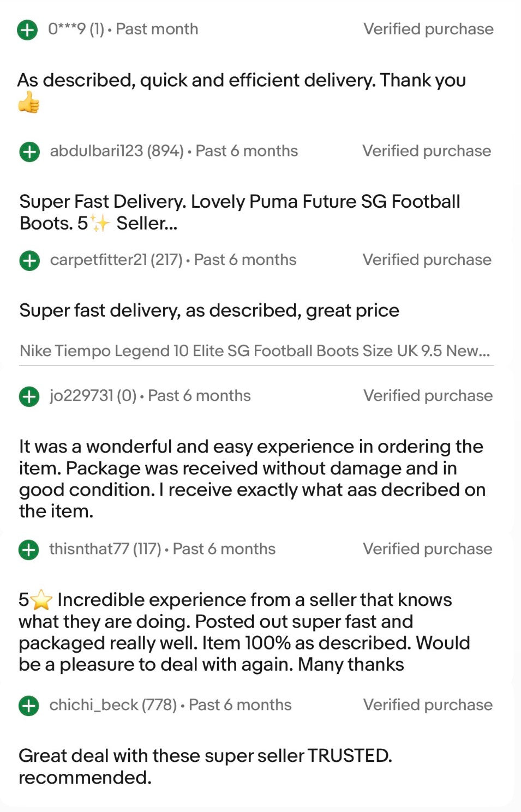Click the sparkle emoji in Puma review
This screenshot has height=812, width=521.
coord(100,224)
